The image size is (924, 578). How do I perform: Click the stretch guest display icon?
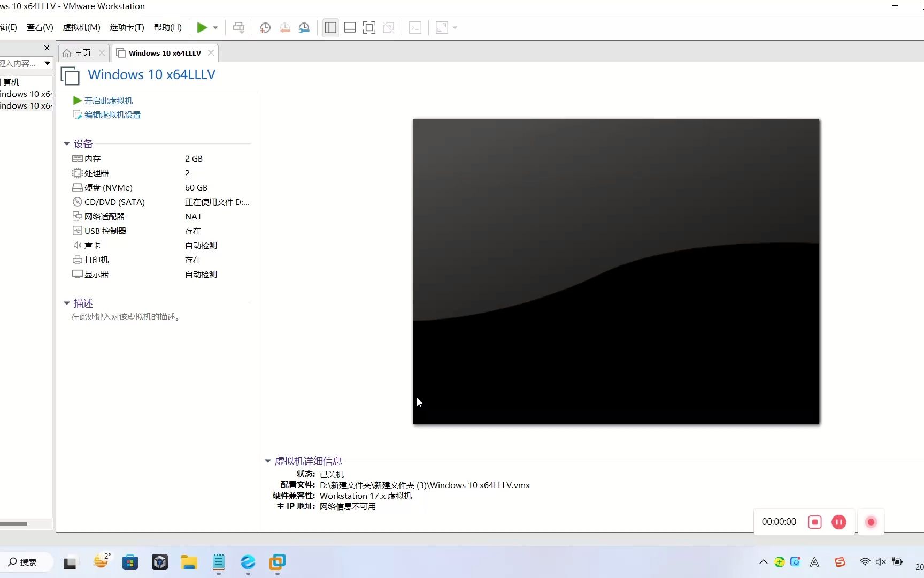tap(442, 28)
